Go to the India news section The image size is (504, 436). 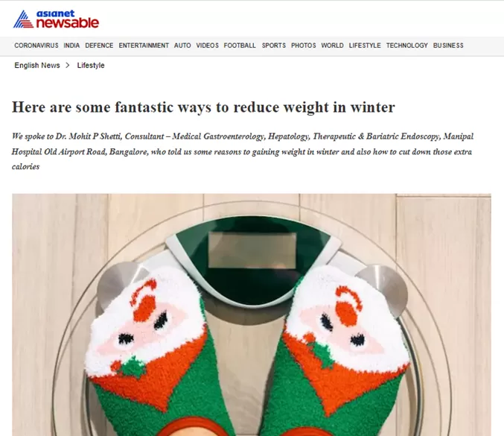coord(71,45)
